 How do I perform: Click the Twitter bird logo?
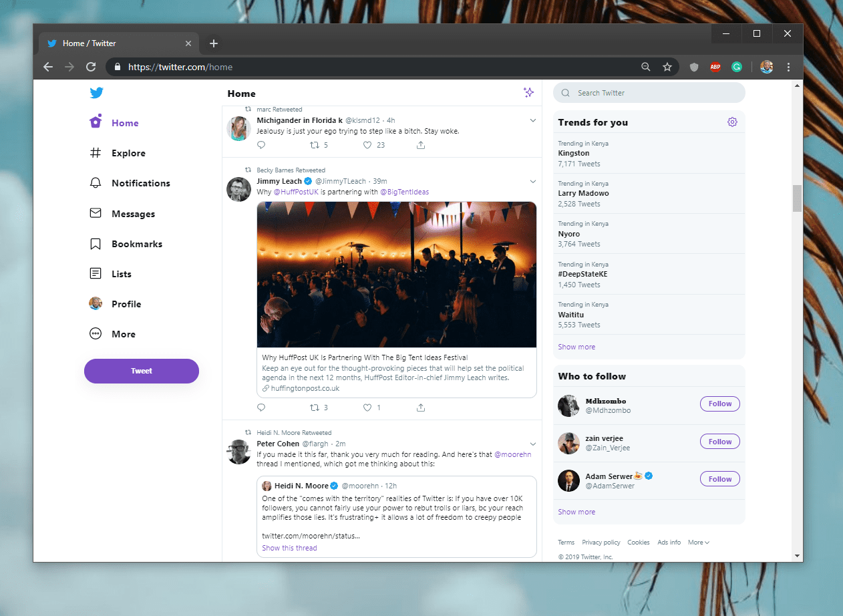96,93
